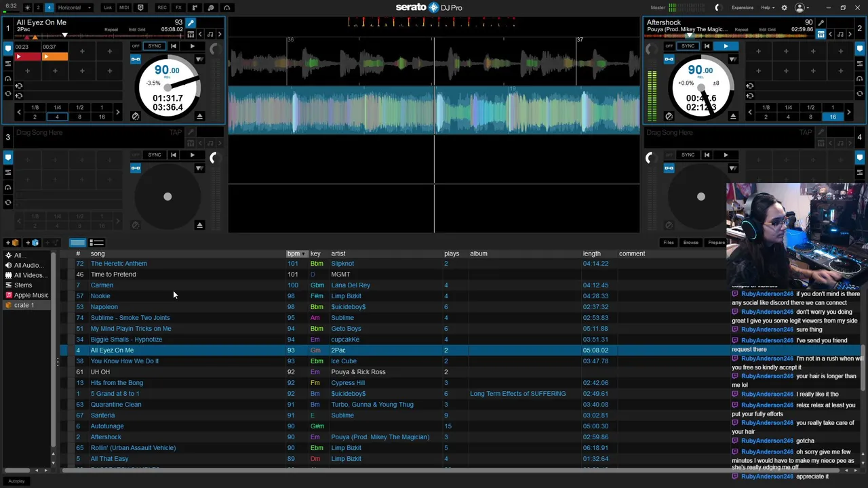Save a loop in deck 1 first loop slot
This screenshot has height=488, width=868.
tap(18, 86)
